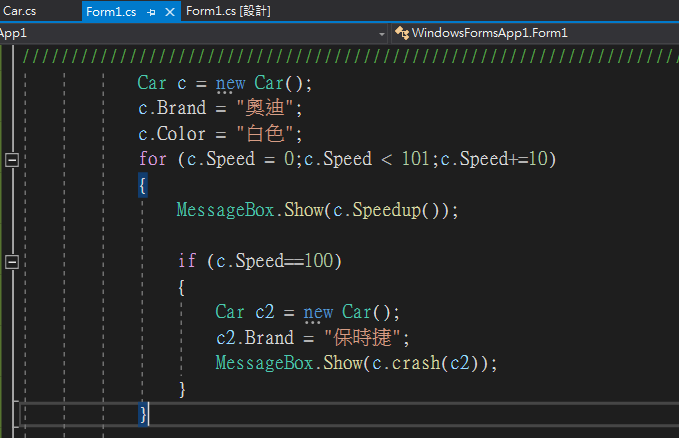Open the project navigation dropdown arrow

point(382,34)
